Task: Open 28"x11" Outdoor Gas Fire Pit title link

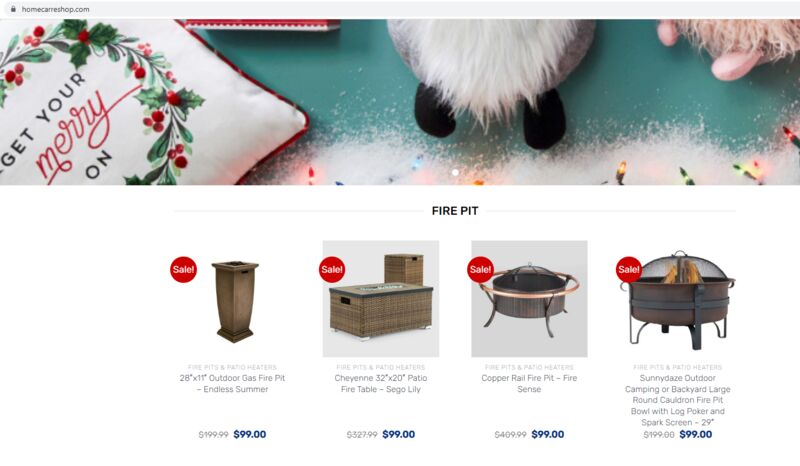Action: click(x=232, y=383)
